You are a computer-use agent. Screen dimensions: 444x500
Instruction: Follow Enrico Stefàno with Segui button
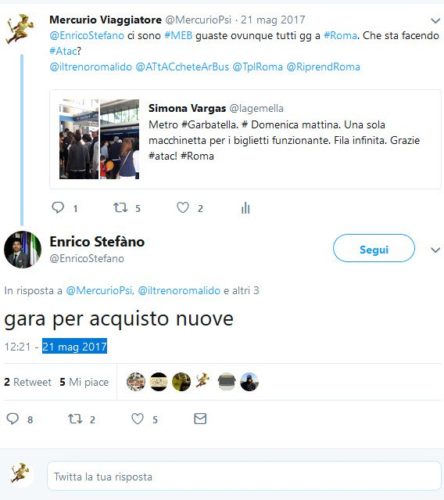pyautogui.click(x=374, y=248)
